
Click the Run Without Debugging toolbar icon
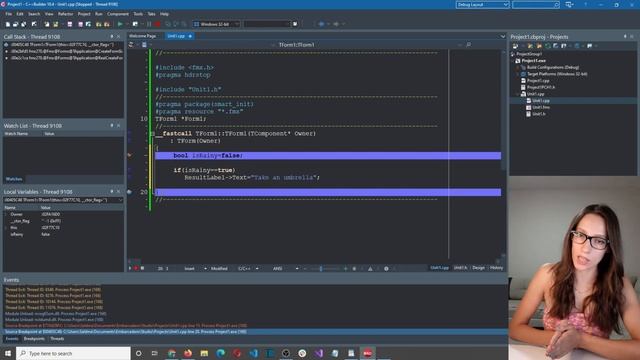(x=135, y=24)
